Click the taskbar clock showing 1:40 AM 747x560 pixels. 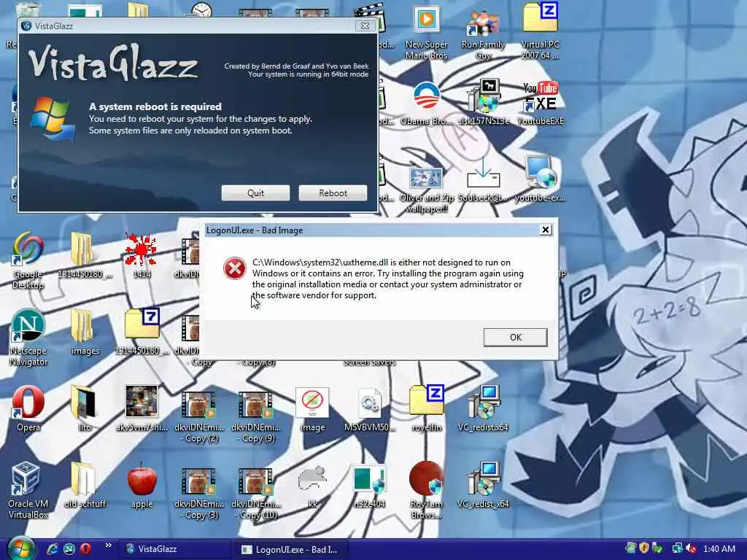tap(719, 549)
